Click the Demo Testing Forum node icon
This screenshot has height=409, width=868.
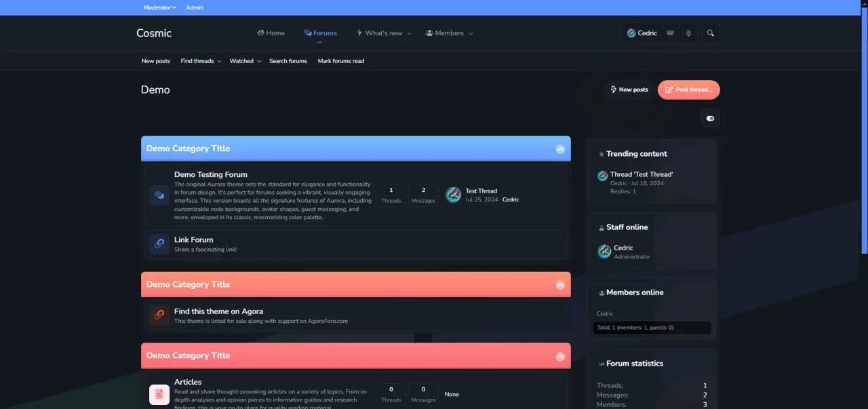[159, 195]
